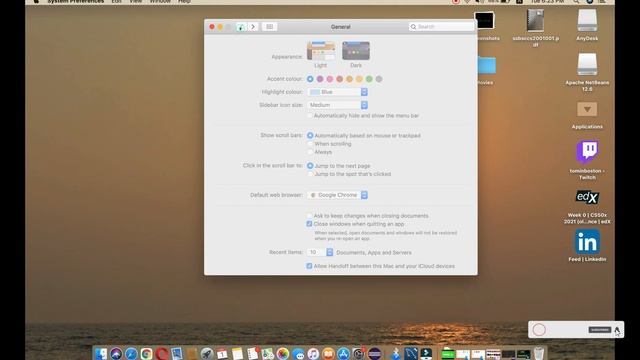Open the View menu in menu bar
The width and height of the screenshot is (640, 360).
pyautogui.click(x=136, y=2)
